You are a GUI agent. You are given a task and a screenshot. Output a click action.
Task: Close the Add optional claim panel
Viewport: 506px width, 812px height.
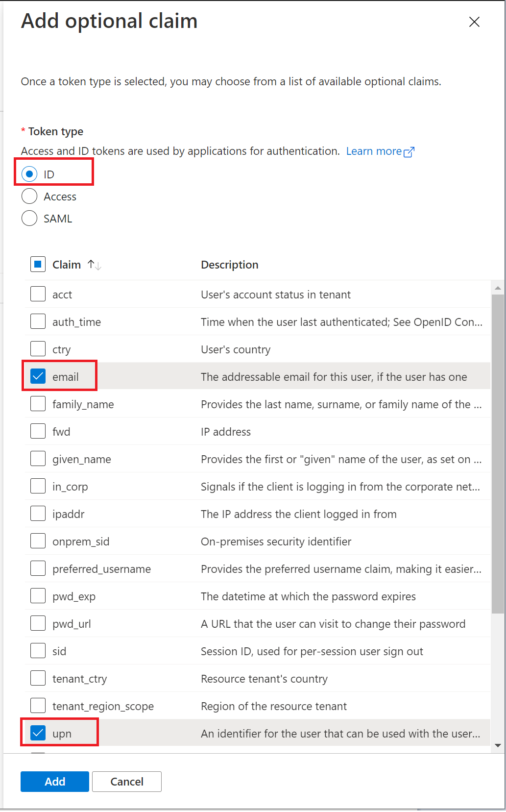point(474,22)
